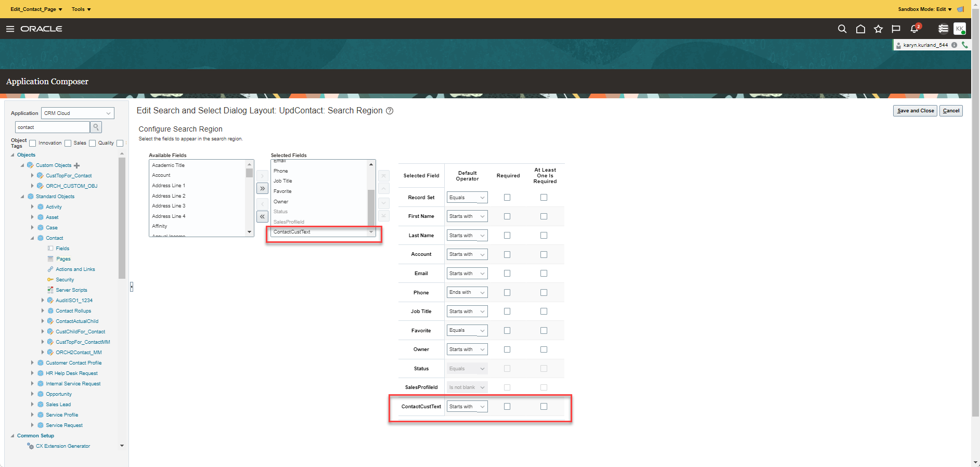This screenshot has width=980, height=467.
Task: Click the single left arrow remove button
Action: click(x=263, y=203)
